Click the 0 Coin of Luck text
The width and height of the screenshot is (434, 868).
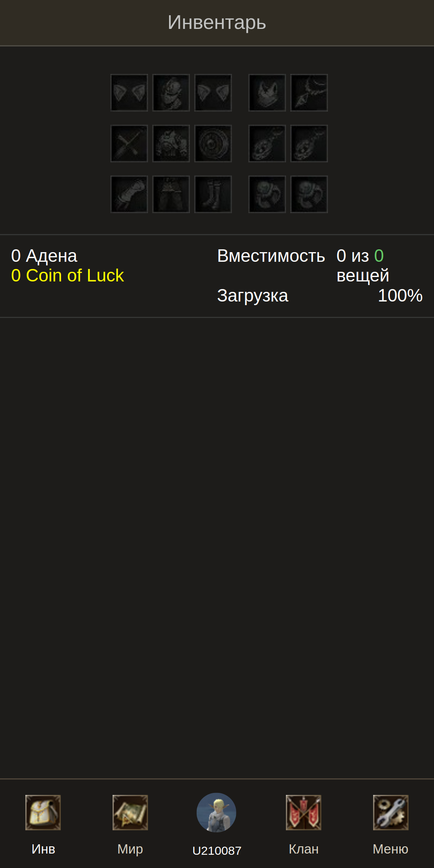click(67, 276)
